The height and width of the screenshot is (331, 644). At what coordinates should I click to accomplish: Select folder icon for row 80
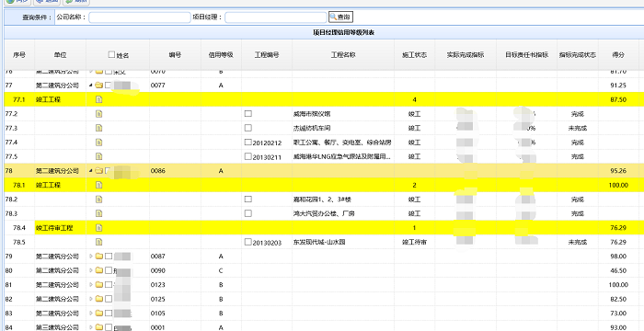[98, 270]
